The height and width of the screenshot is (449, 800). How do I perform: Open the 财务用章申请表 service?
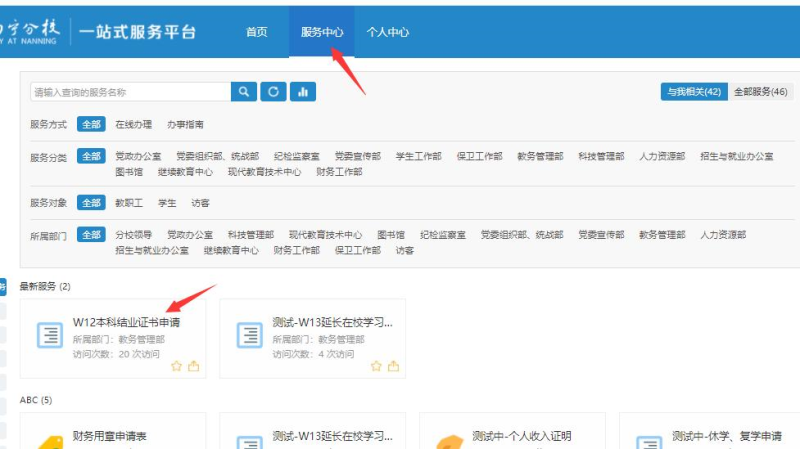110,437
